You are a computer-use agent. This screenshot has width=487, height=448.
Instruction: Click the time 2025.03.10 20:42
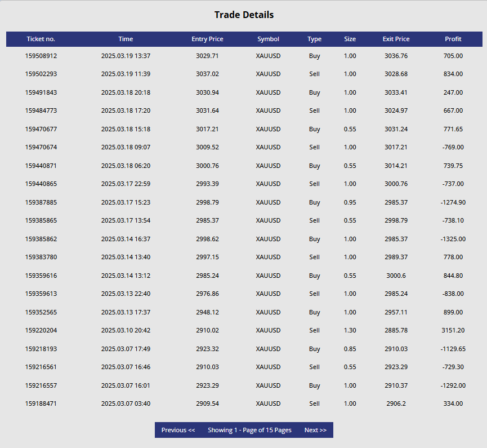point(126,330)
